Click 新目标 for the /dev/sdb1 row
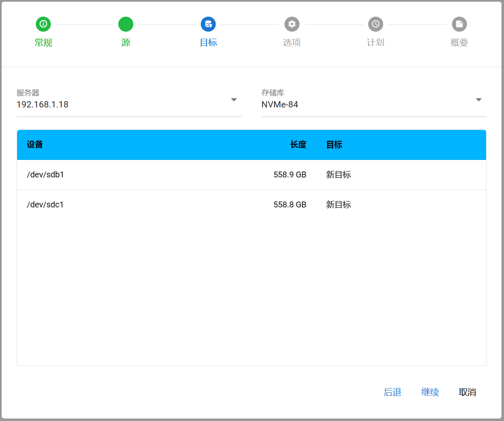Screen dimensions: 504x421 tap(339, 175)
